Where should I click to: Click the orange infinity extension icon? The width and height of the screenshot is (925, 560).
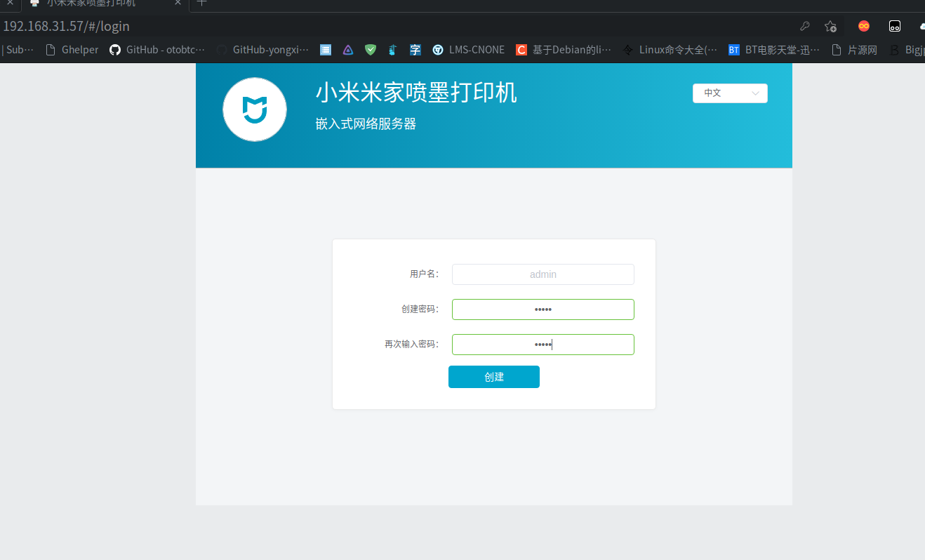click(x=864, y=26)
